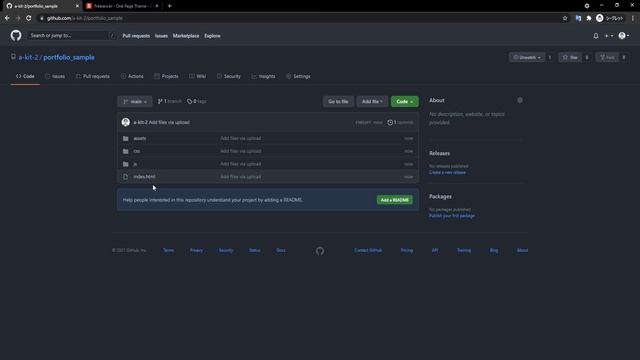Open the Projects tab
The image size is (640, 360).
point(166,76)
